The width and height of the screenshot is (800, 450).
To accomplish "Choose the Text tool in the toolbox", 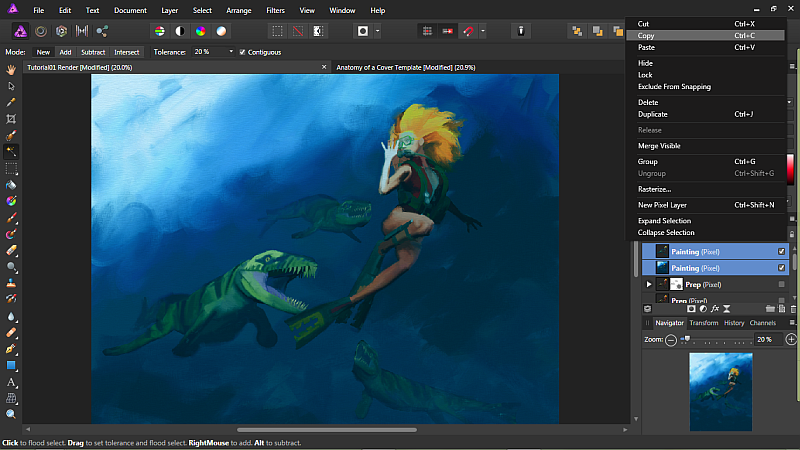I will [x=11, y=382].
